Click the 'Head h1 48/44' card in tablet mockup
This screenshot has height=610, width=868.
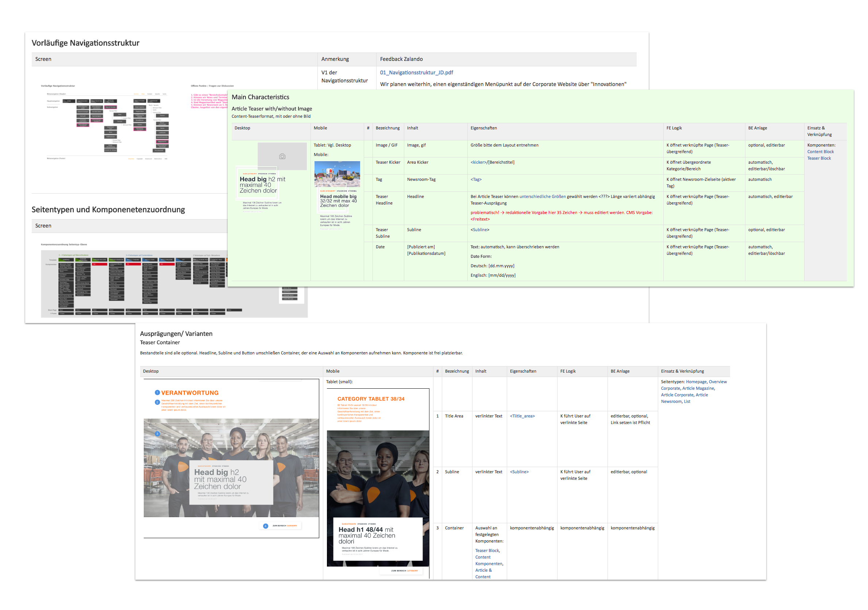tap(378, 539)
